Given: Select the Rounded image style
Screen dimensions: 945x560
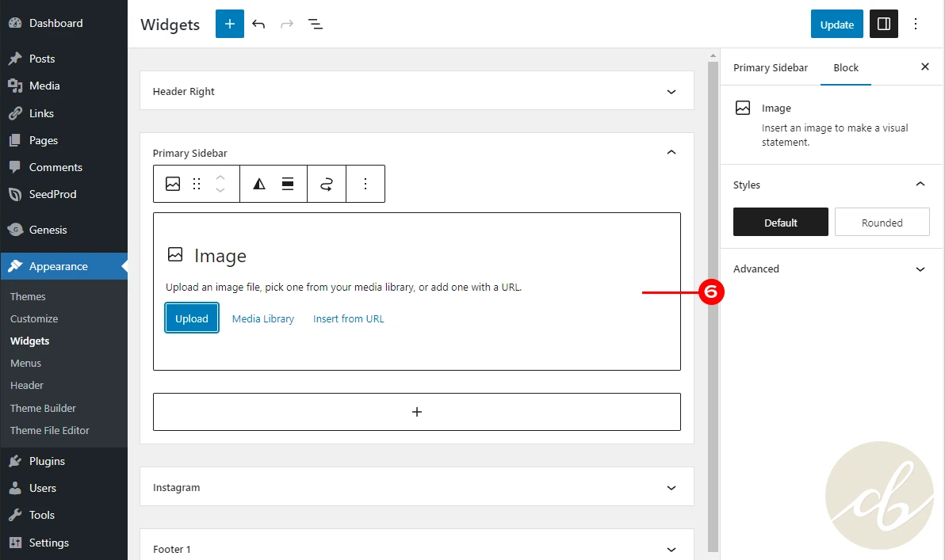Looking at the screenshot, I should (x=882, y=223).
